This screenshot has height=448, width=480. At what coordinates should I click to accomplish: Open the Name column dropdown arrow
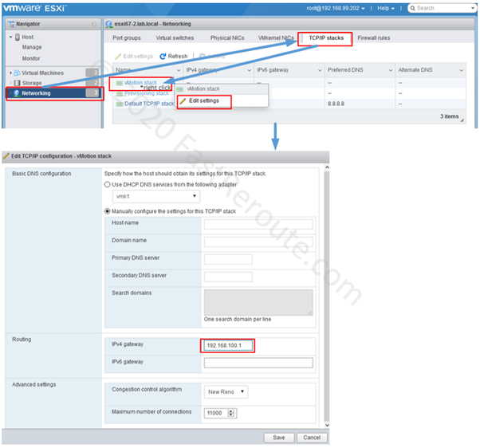click(x=179, y=70)
